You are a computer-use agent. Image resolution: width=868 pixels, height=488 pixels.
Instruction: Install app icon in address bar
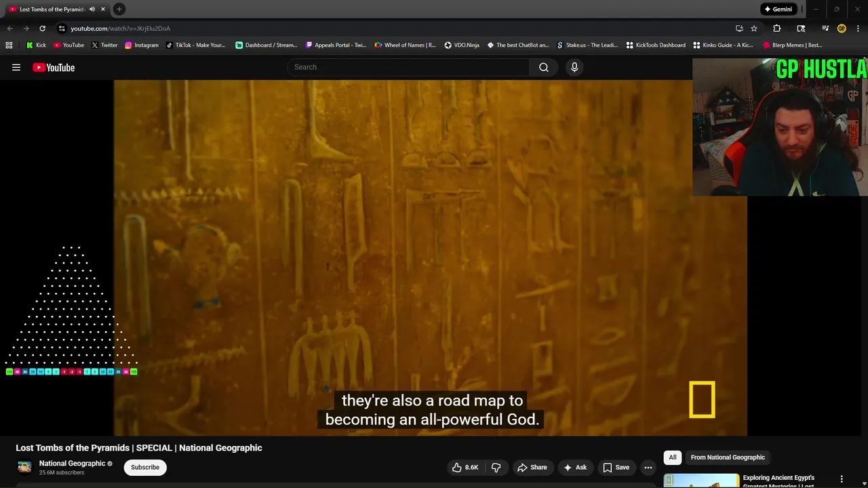[x=739, y=28]
